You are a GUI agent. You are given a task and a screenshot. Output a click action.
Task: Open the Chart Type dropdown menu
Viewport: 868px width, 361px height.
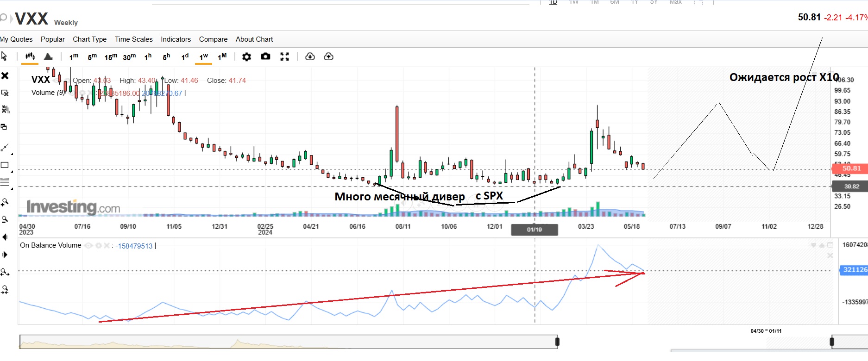tap(89, 39)
